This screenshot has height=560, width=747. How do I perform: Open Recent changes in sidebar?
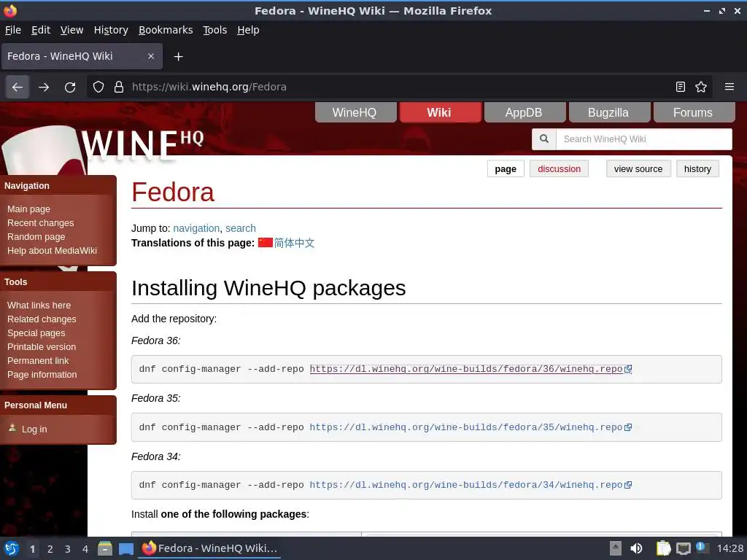point(41,223)
